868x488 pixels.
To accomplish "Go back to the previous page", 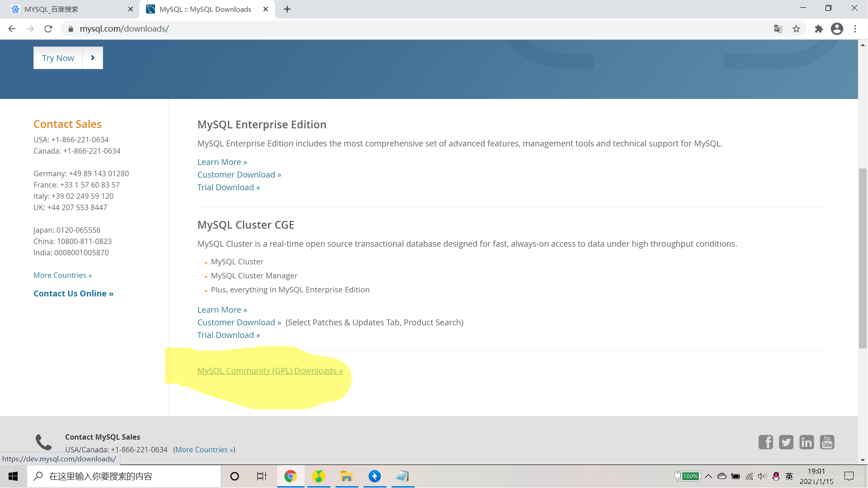I will [x=12, y=29].
